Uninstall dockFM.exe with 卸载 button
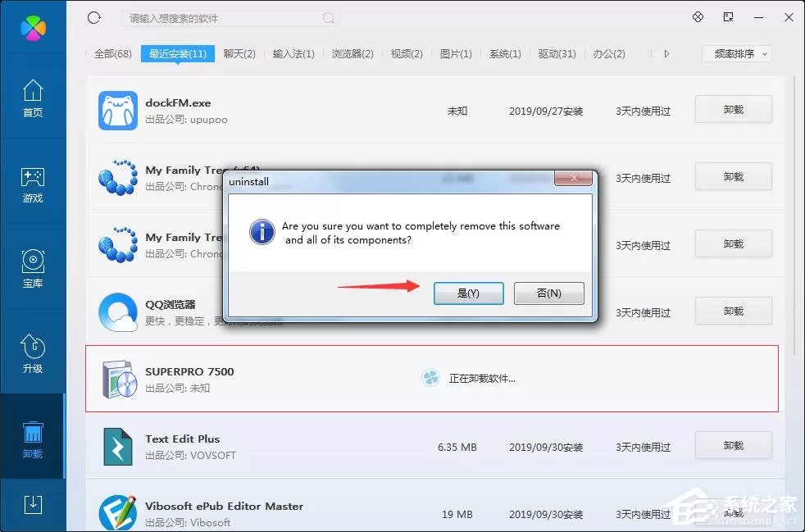This screenshot has height=532, width=805. point(733,109)
